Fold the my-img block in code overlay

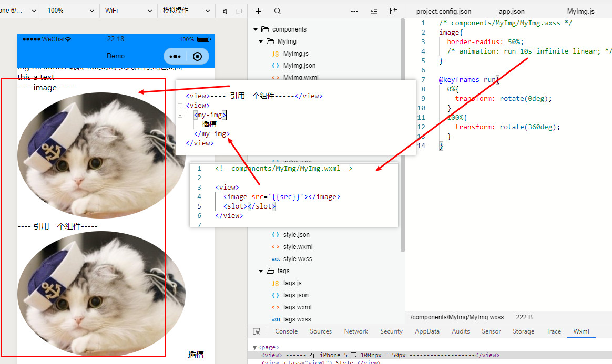click(180, 115)
